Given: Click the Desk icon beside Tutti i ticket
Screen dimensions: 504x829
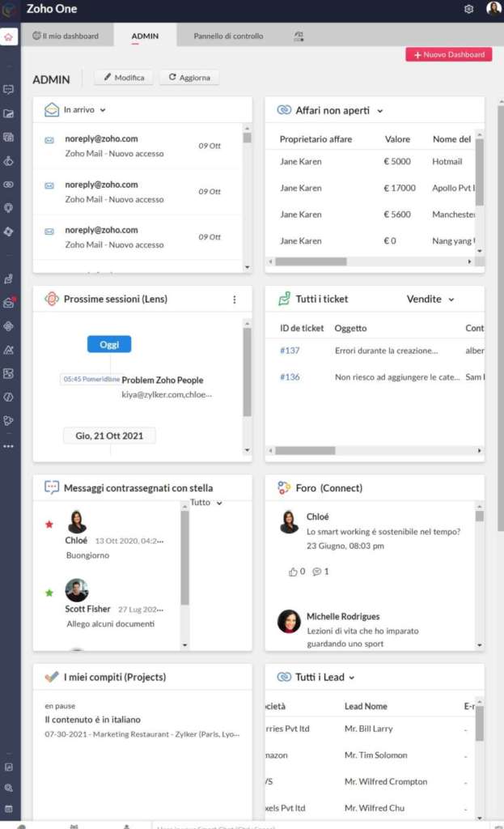Looking at the screenshot, I should tap(284, 299).
